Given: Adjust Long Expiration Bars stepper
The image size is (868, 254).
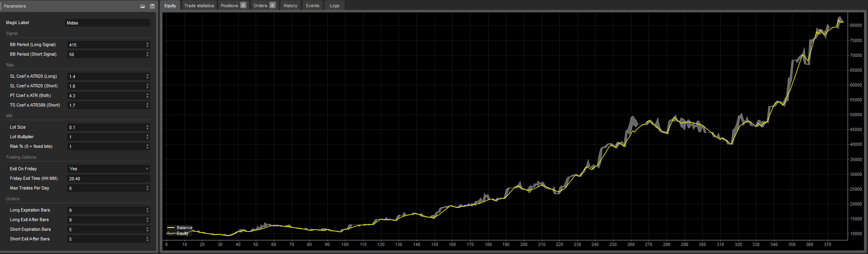Looking at the screenshot, I should coord(147,210).
